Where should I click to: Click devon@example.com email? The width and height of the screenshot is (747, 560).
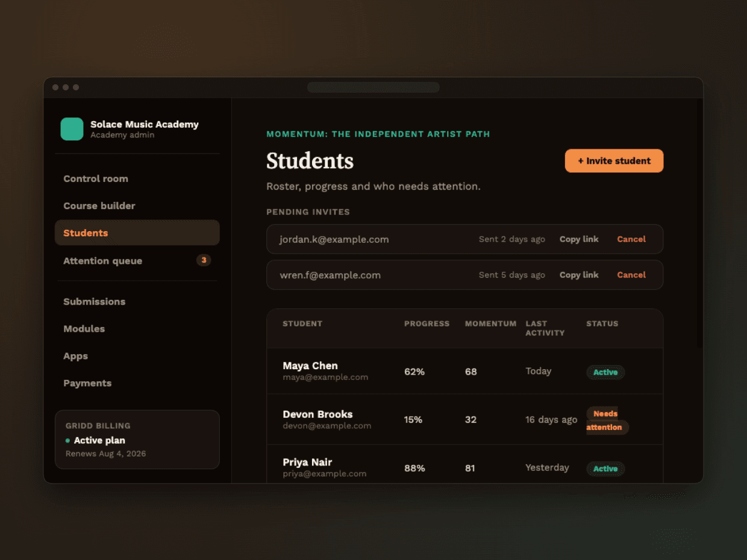pyautogui.click(x=327, y=426)
